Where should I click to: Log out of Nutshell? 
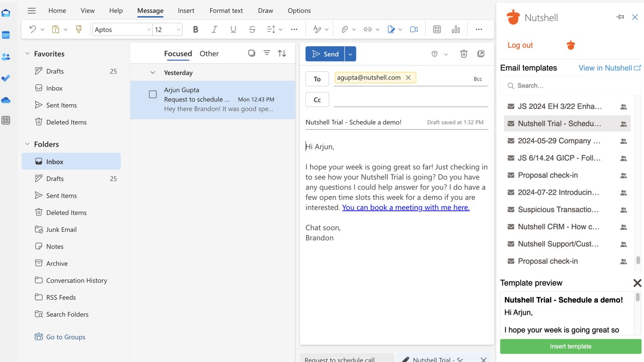pos(520,45)
